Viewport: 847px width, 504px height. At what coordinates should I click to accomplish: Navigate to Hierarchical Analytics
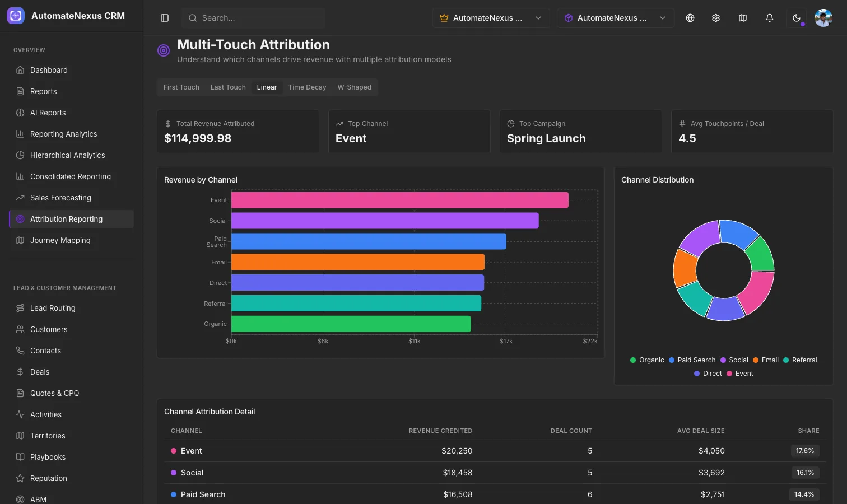click(x=72, y=155)
